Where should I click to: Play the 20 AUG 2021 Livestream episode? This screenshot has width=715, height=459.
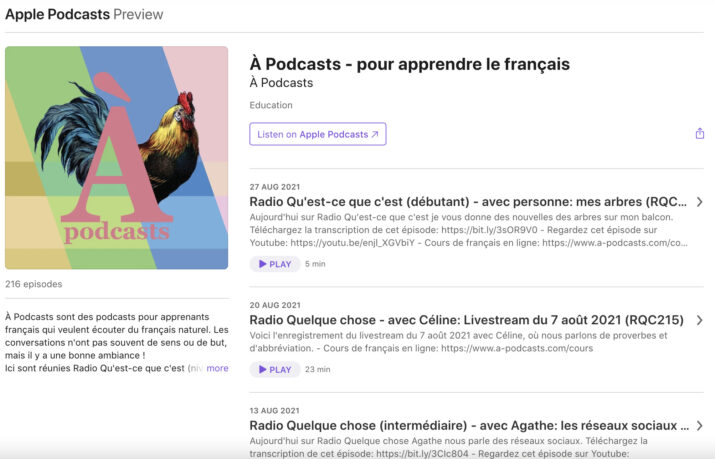pyautogui.click(x=275, y=369)
